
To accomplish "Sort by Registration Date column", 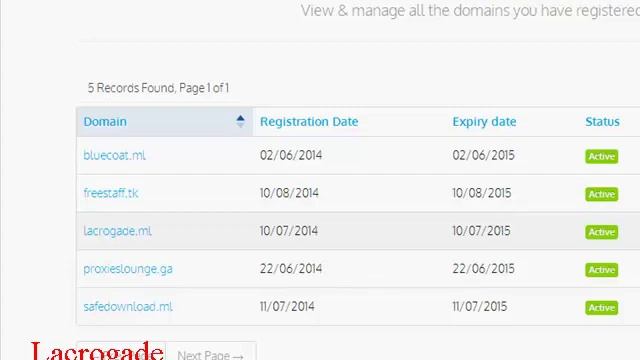I will pyautogui.click(x=309, y=122).
